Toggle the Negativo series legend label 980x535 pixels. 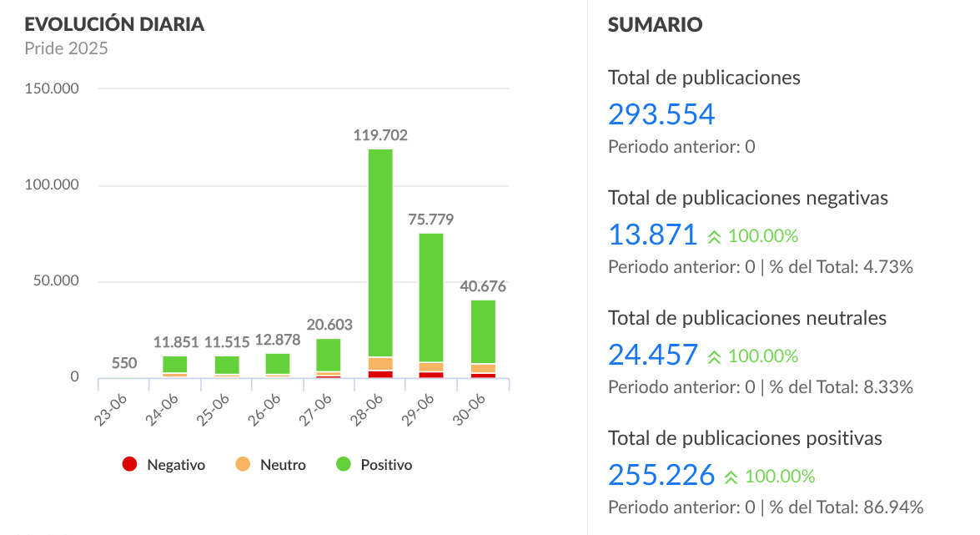pyautogui.click(x=175, y=465)
